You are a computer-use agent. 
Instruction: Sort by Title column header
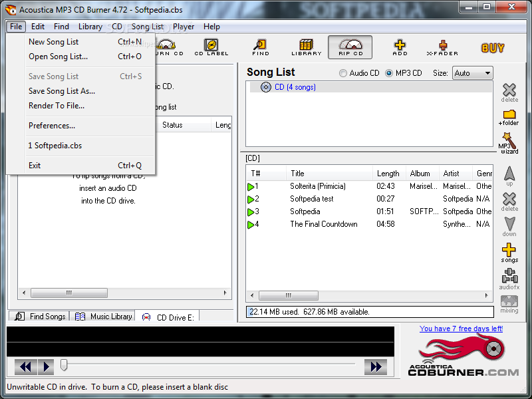pyautogui.click(x=329, y=174)
